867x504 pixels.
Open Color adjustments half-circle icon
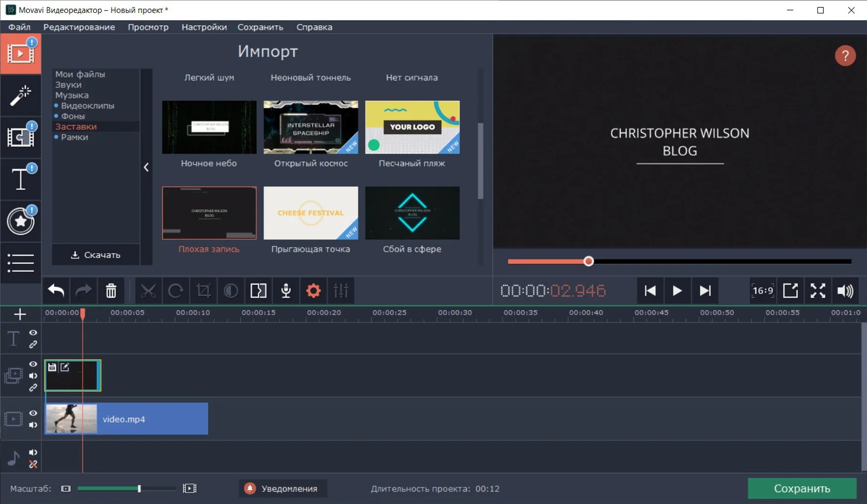pyautogui.click(x=231, y=291)
